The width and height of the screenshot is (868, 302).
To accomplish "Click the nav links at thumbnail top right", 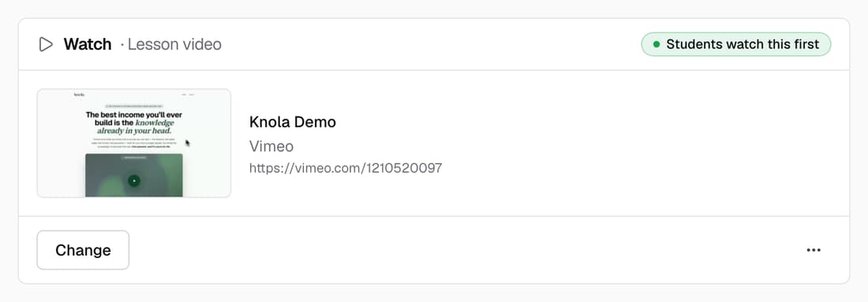I will [x=188, y=95].
